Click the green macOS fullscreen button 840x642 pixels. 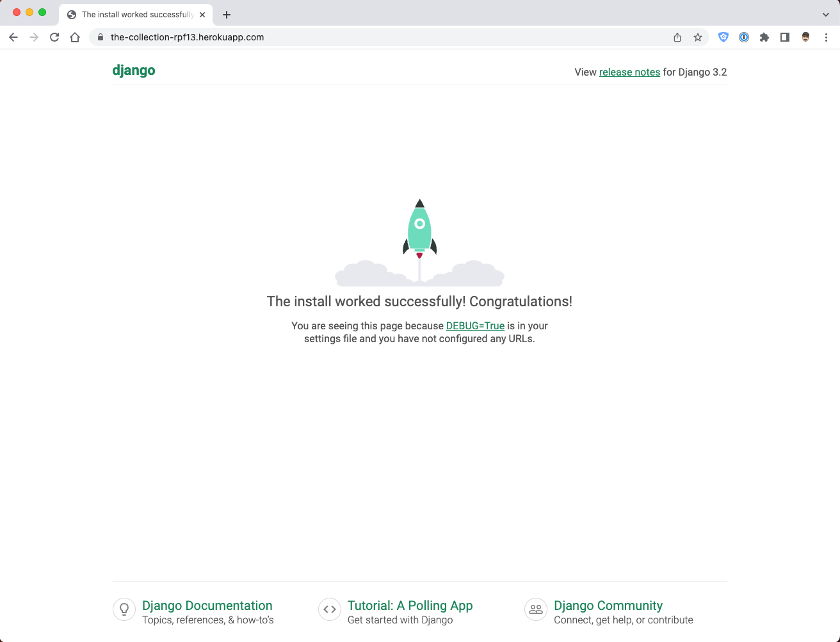(x=42, y=12)
